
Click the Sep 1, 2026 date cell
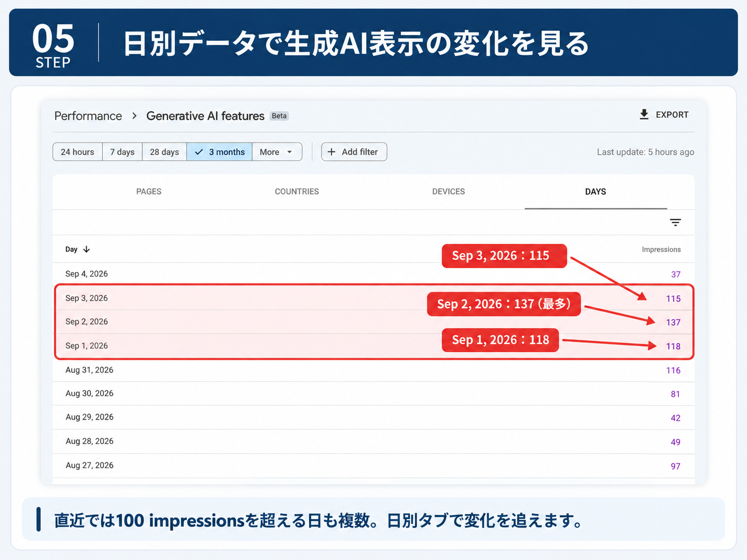coord(87,345)
